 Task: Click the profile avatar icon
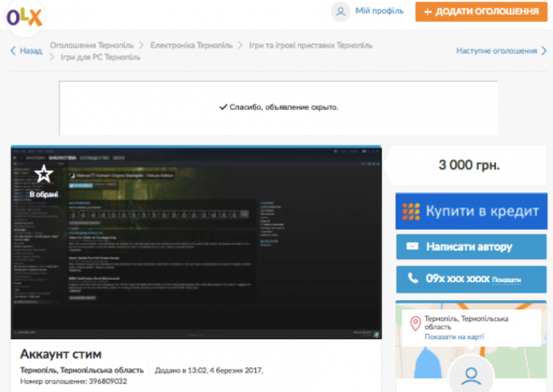pyautogui.click(x=340, y=12)
